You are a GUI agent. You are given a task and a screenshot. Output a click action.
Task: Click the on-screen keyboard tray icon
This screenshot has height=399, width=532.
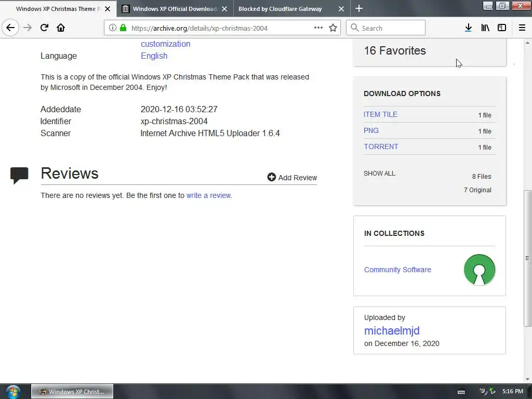(x=461, y=392)
